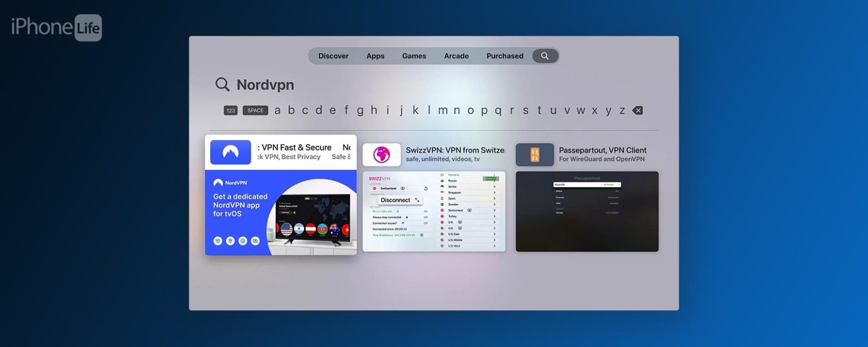The image size is (868, 347).
Task: Click the magnifier icon beside Nordvpn
Action: coord(223,85)
